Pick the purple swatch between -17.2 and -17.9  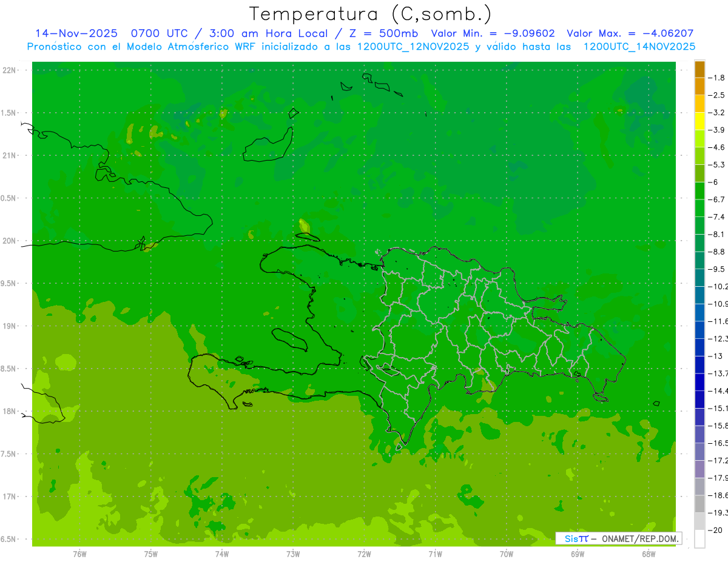click(699, 469)
